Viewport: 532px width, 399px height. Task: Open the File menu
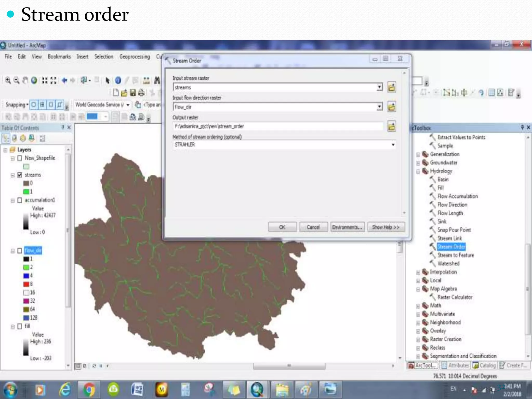point(8,57)
